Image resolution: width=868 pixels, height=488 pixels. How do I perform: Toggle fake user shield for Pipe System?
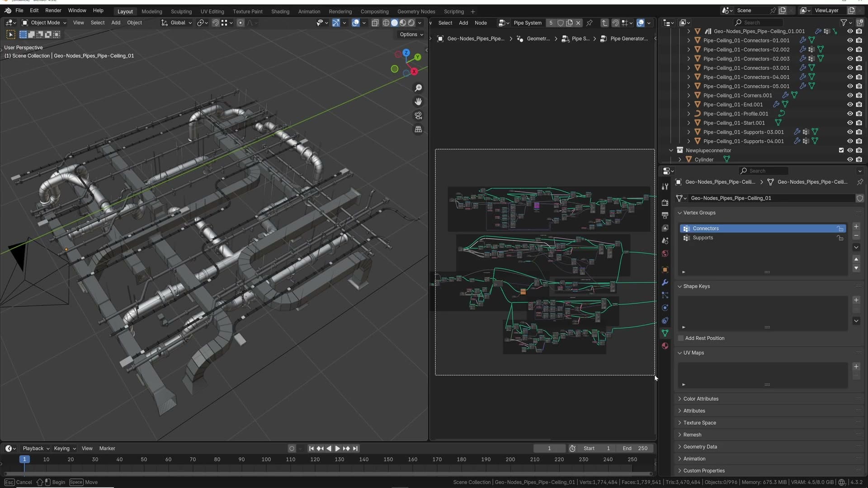tap(561, 23)
